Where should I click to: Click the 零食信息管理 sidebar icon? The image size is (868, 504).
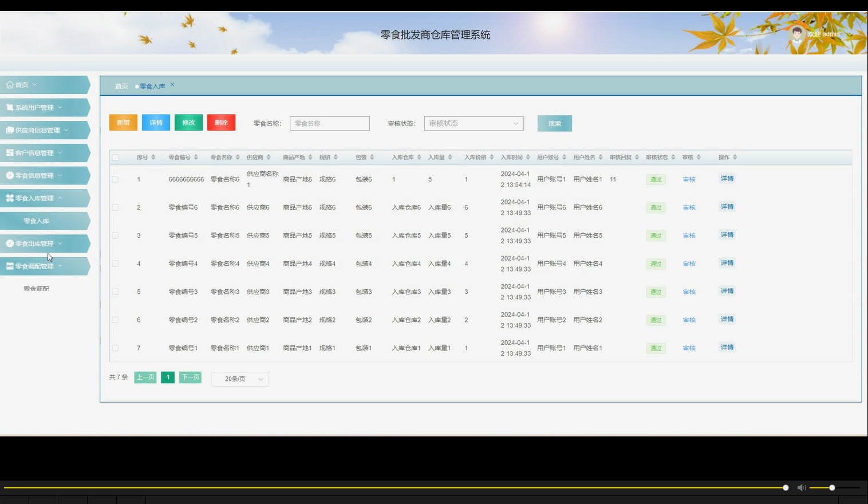9,175
